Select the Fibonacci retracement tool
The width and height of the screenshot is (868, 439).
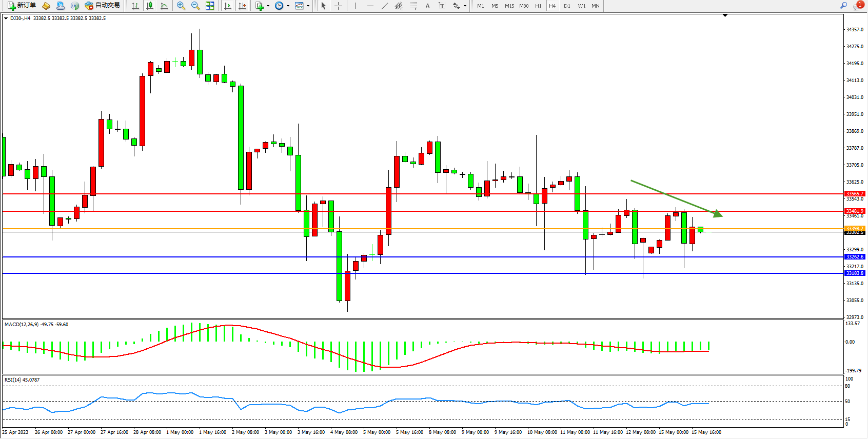(x=413, y=6)
